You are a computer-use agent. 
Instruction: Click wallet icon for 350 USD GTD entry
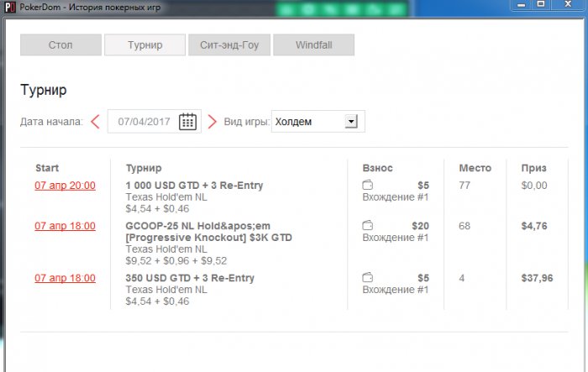[x=368, y=277]
